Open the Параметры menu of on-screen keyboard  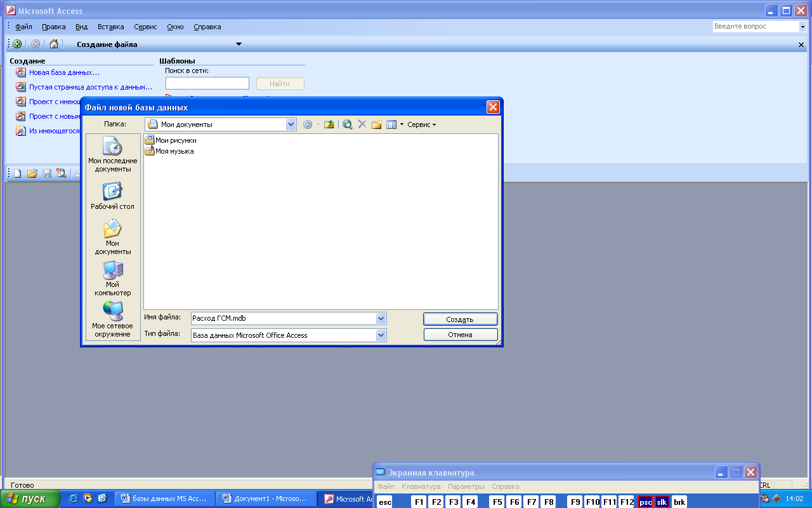coord(466,486)
